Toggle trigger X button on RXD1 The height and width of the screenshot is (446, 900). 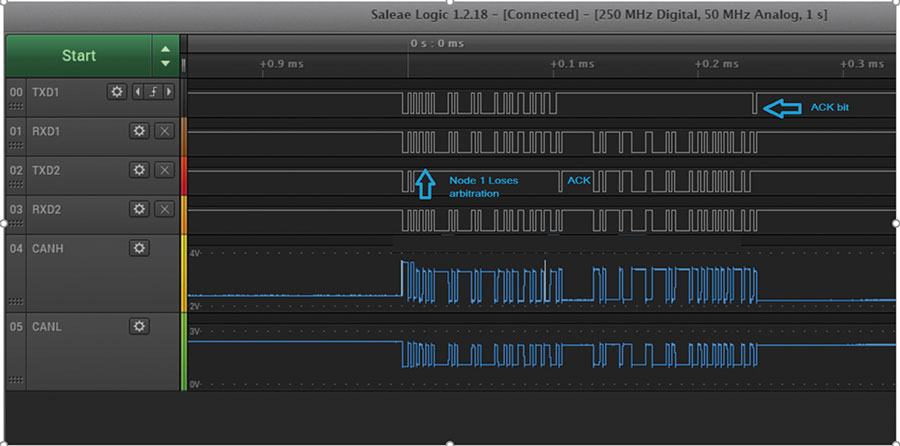coord(165,130)
